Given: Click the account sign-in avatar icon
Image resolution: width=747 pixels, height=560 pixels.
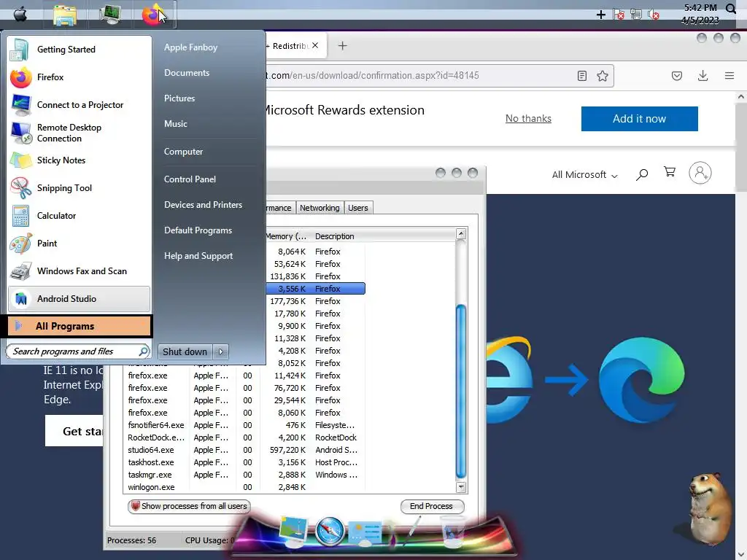Looking at the screenshot, I should coord(700,173).
